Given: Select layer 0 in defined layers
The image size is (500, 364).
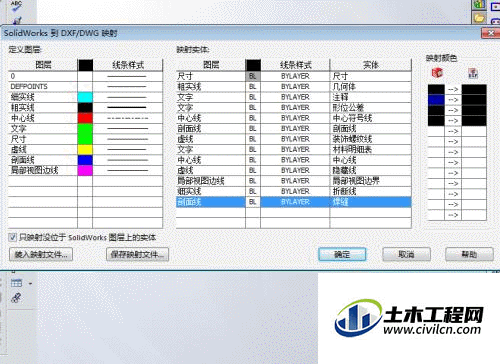Looking at the screenshot, I should pyautogui.click(x=43, y=76).
